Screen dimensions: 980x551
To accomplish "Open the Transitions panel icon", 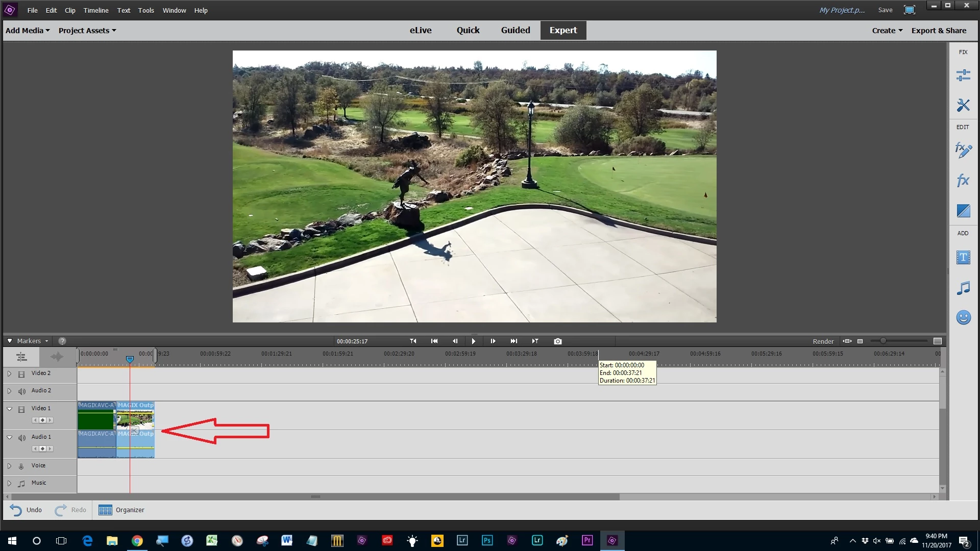I will tap(963, 210).
